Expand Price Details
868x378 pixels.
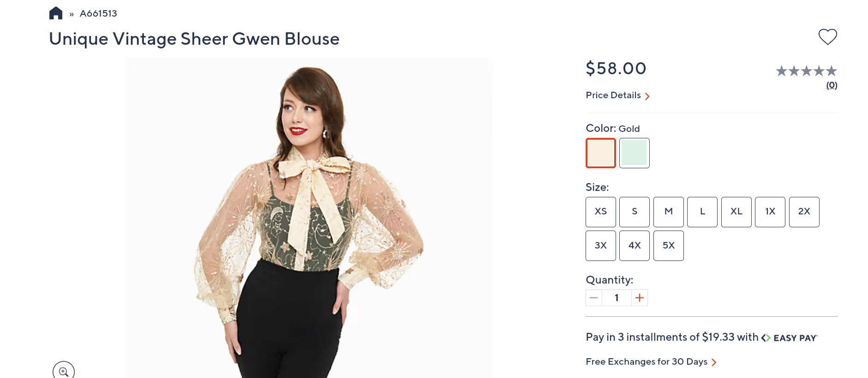[x=617, y=95]
